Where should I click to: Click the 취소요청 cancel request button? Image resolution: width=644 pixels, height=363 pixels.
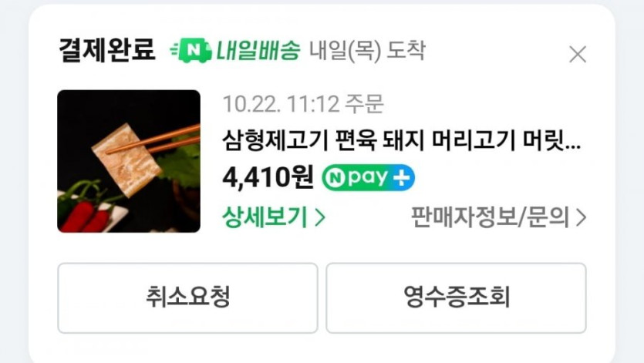point(187,298)
